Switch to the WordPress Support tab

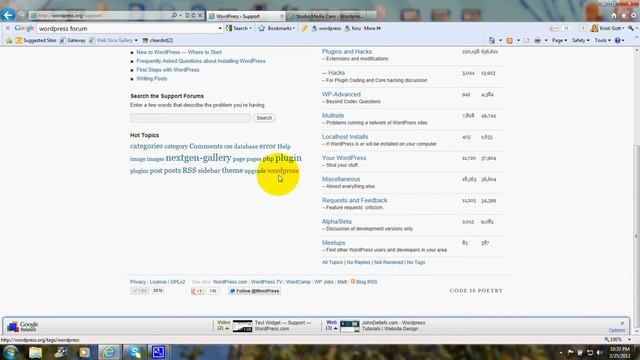(245, 16)
